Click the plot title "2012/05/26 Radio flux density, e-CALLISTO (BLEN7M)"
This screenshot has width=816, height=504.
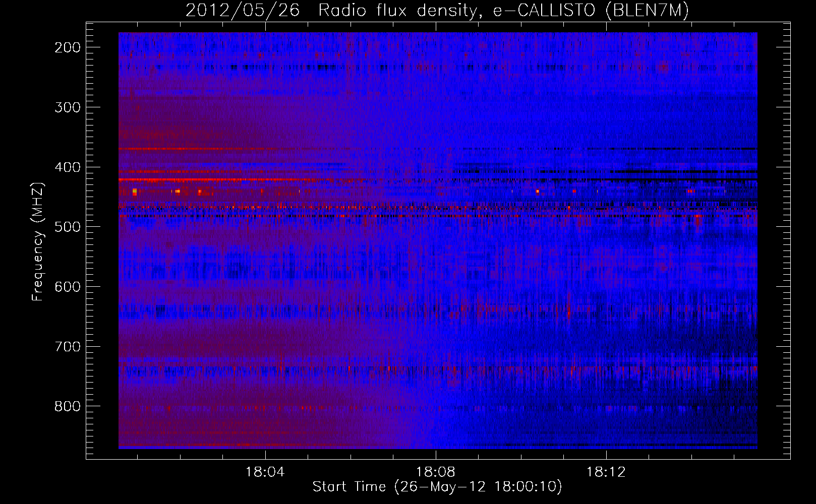437,10
